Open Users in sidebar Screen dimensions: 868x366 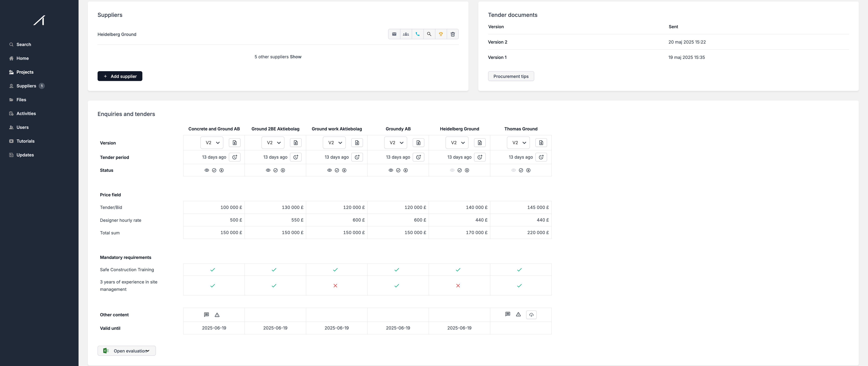(19, 127)
